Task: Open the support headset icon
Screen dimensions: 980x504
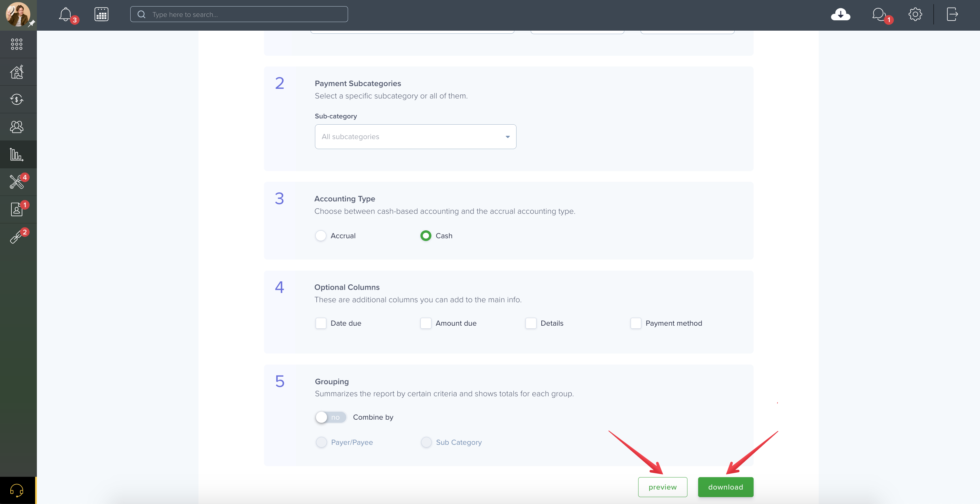Action: click(17, 490)
